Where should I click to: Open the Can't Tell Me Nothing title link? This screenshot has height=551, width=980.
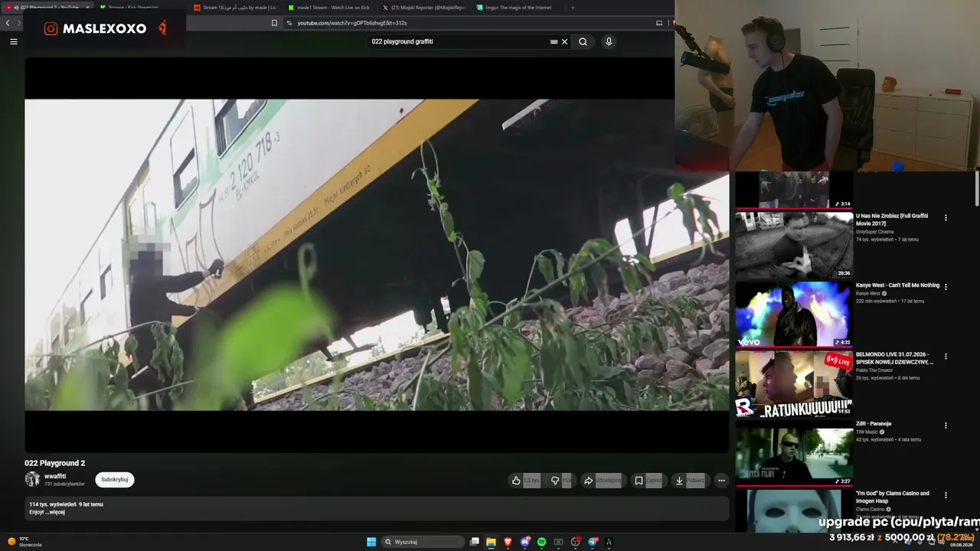[897, 285]
